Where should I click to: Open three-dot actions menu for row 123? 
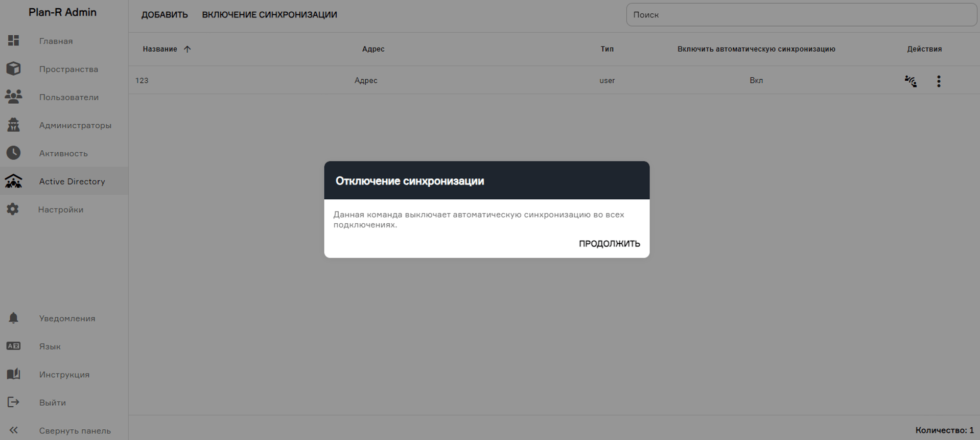click(939, 81)
